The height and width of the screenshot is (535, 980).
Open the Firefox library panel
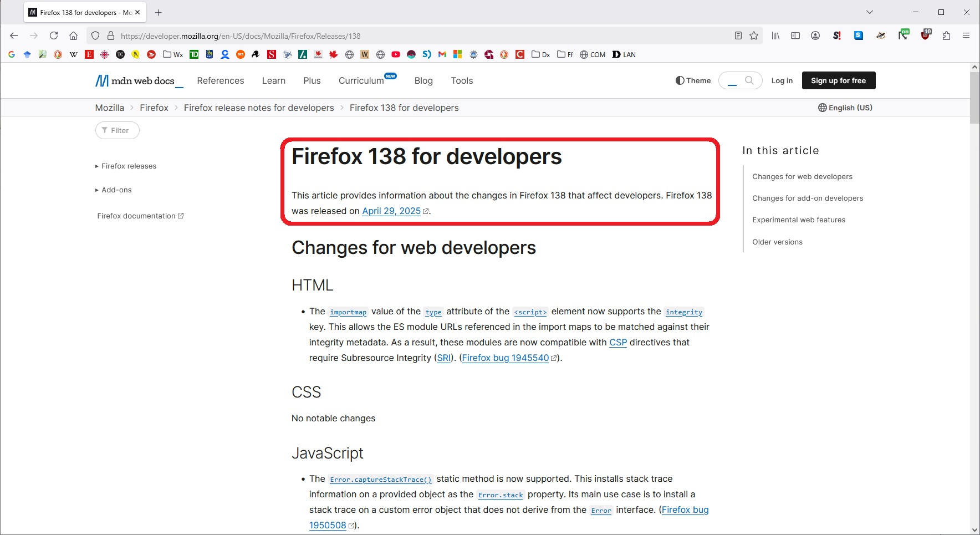tap(775, 36)
